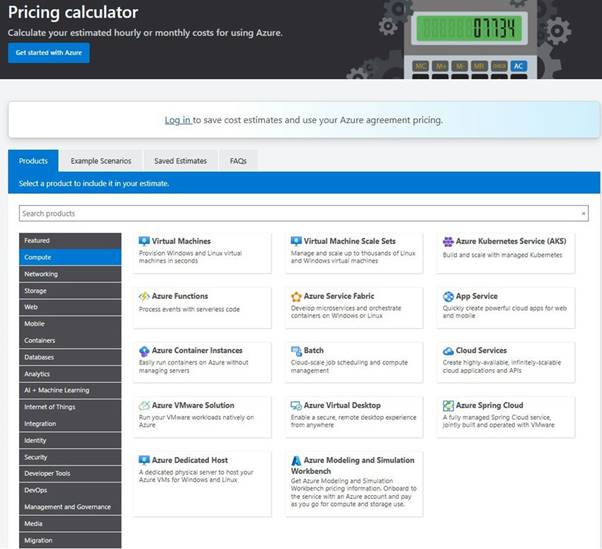Click the Azure Container Instances icon
The image size is (602, 549).
(144, 351)
